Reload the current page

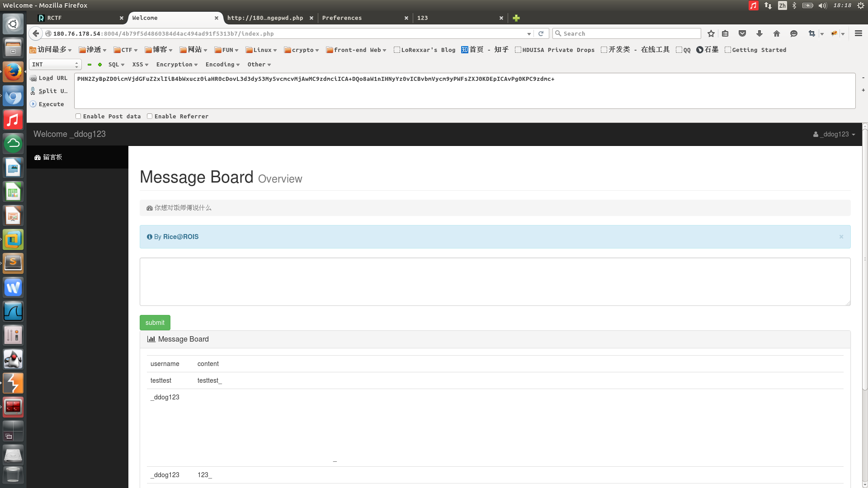click(x=541, y=33)
